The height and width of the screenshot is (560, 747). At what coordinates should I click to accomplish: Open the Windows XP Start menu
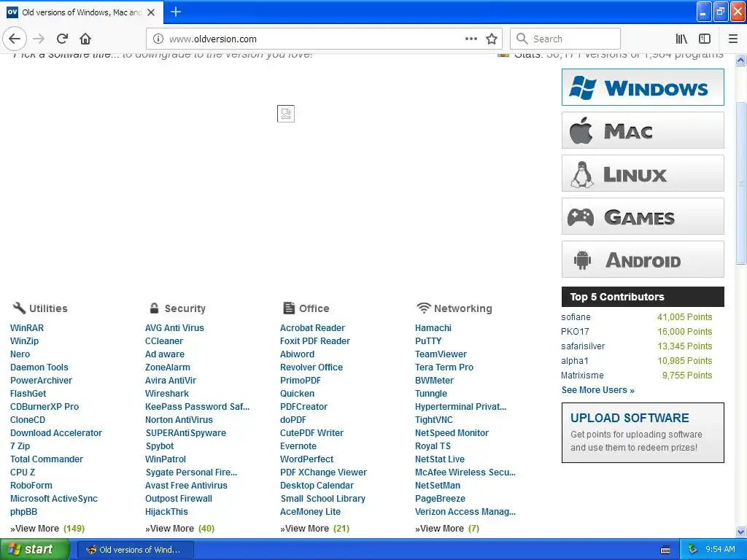(34, 549)
